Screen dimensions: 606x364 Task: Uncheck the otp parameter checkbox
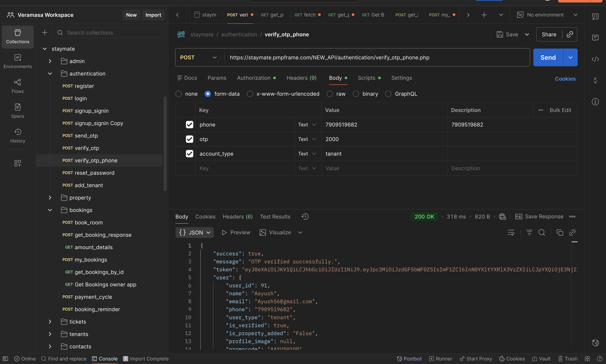(x=189, y=139)
